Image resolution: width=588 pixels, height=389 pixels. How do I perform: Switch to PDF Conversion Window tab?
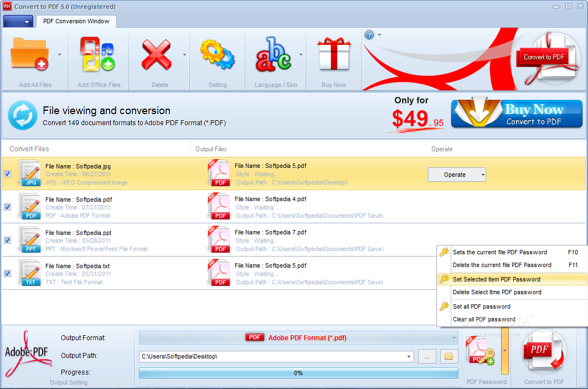pyautogui.click(x=76, y=22)
